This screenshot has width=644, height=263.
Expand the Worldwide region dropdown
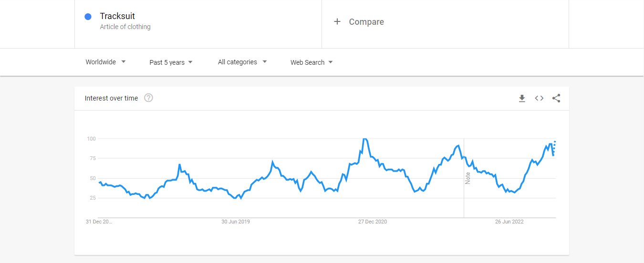click(x=105, y=62)
